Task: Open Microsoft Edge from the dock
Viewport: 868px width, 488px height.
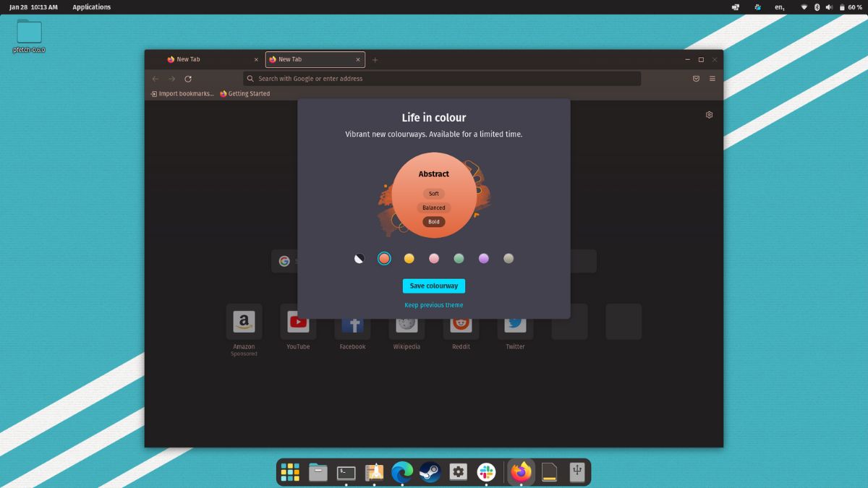Action: (402, 471)
